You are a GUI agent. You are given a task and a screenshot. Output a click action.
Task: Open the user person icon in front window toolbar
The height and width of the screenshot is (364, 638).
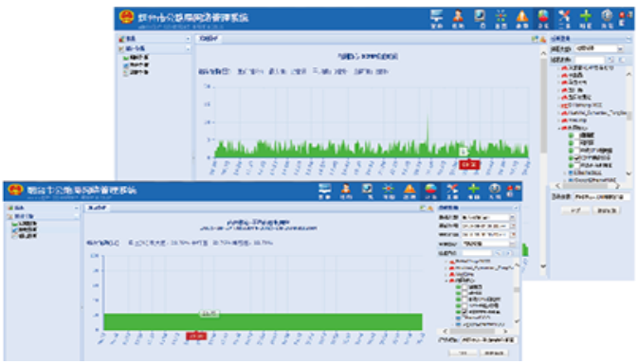(346, 190)
